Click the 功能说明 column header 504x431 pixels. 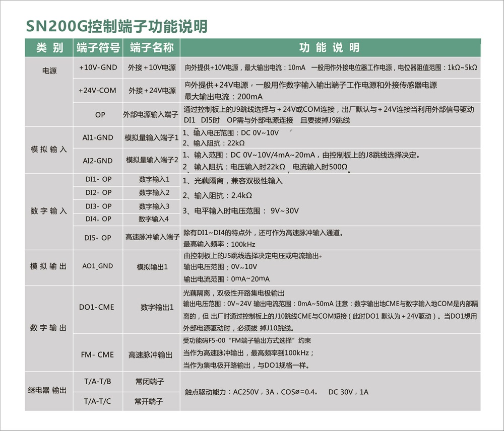coord(330,48)
